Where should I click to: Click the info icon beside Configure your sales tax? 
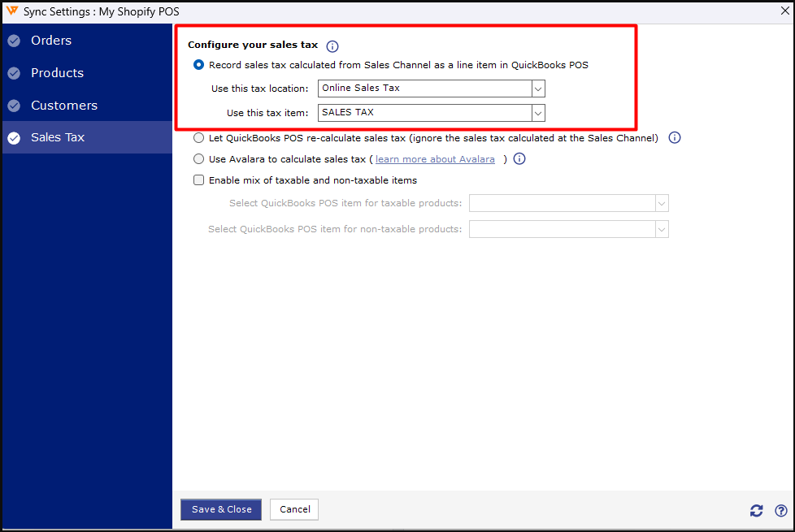pos(332,46)
